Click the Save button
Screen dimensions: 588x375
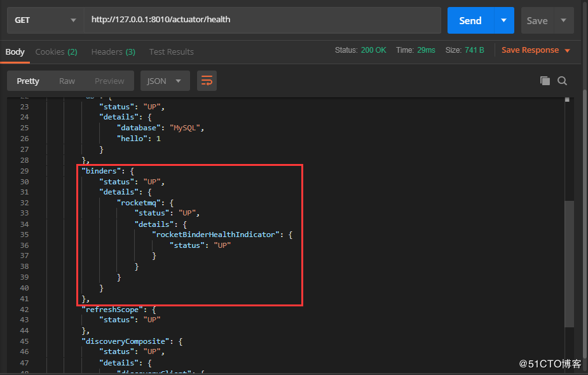pos(537,20)
